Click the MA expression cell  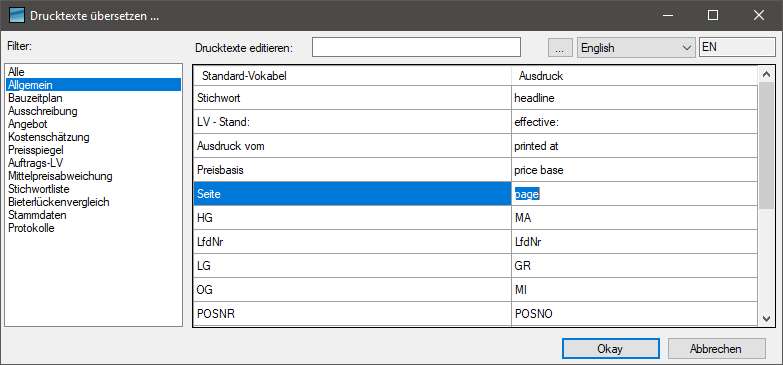pos(635,218)
